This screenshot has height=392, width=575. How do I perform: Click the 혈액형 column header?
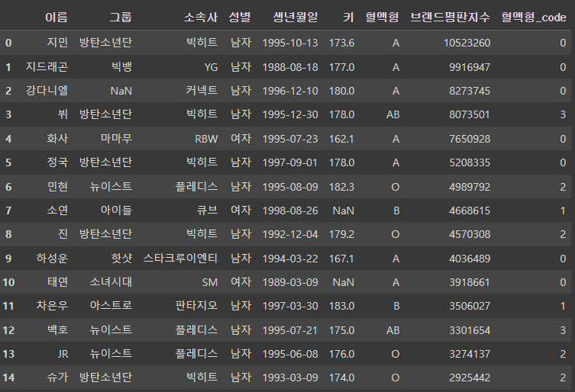pos(382,18)
